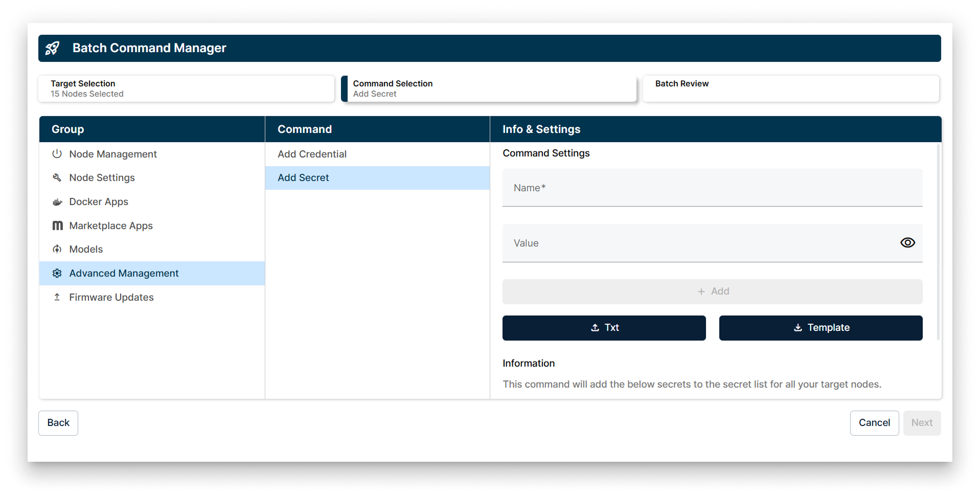Click the Template download button
The width and height of the screenshot is (980, 495).
pos(821,328)
